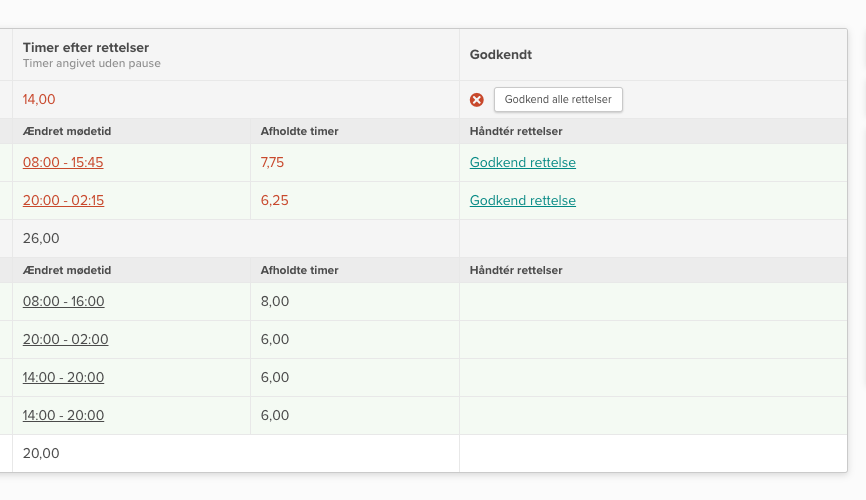Viewport: 866px width, 500px height.
Task: Select the red 14,00 hours total
Action: [39, 100]
